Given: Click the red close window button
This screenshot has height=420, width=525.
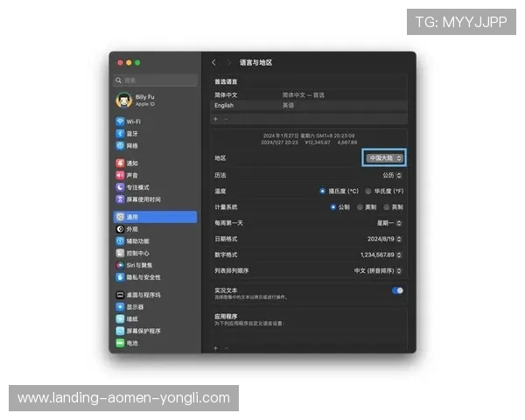Looking at the screenshot, I should pyautogui.click(x=120, y=63).
